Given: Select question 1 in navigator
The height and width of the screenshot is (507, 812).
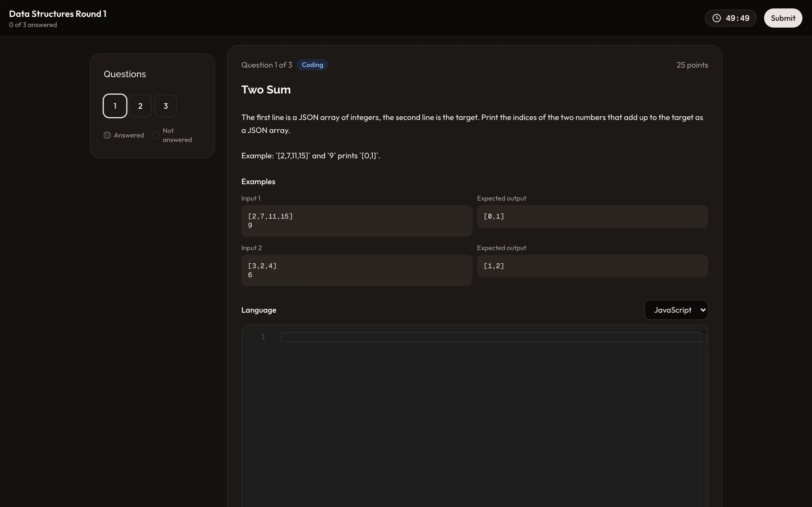Looking at the screenshot, I should coord(115,106).
